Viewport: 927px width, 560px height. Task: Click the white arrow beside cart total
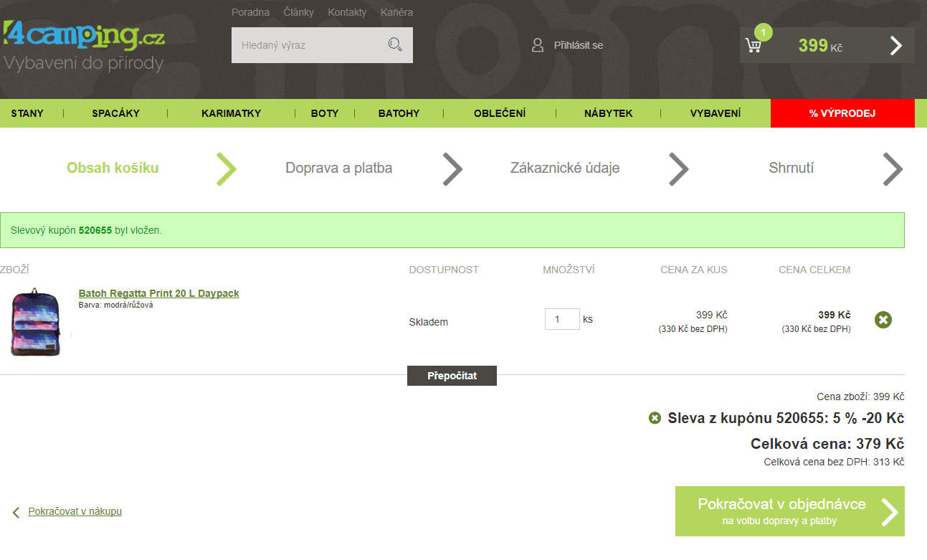click(x=895, y=46)
